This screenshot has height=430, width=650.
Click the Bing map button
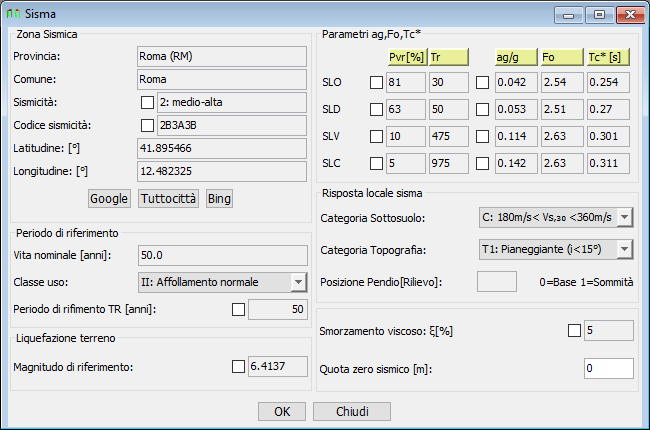tap(219, 199)
